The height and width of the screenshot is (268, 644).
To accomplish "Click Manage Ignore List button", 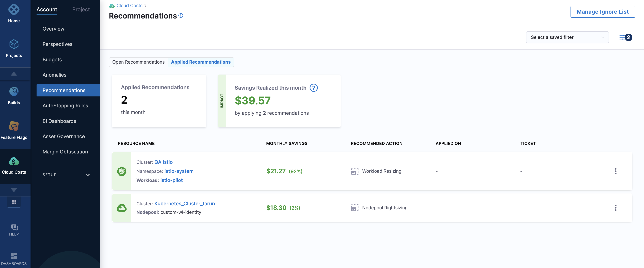I will click(603, 12).
